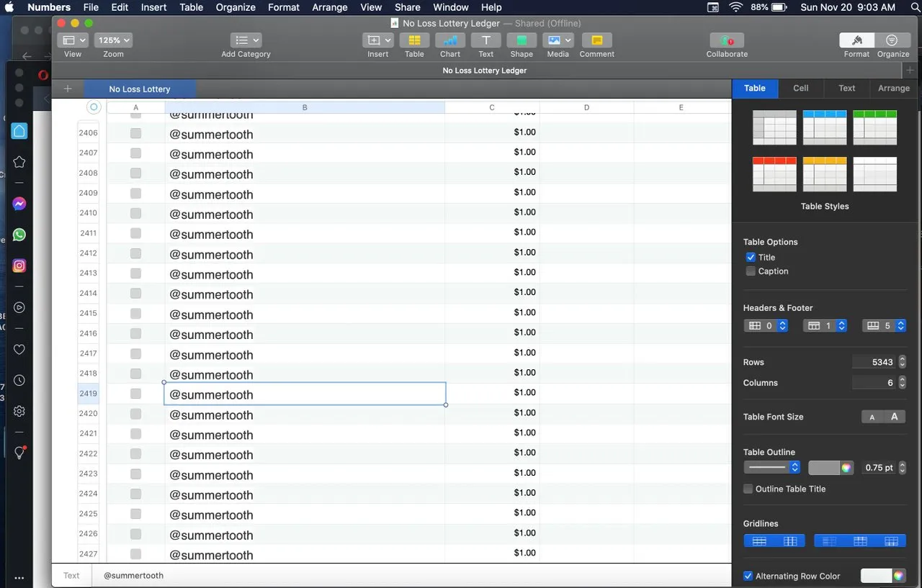
Task: Select the blue header table style
Action: coord(825,127)
